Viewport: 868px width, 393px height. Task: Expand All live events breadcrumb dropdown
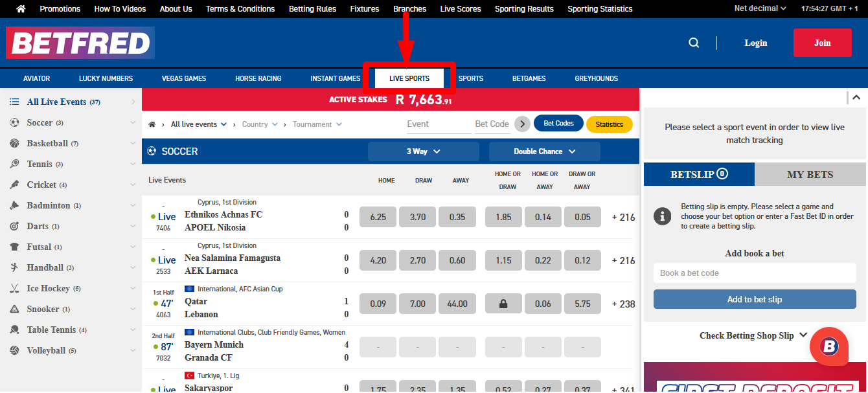coord(199,124)
